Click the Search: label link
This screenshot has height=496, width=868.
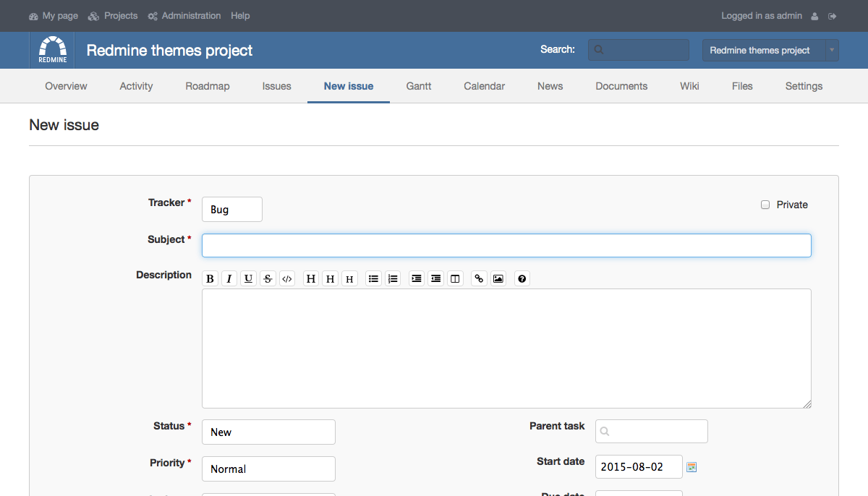point(558,50)
